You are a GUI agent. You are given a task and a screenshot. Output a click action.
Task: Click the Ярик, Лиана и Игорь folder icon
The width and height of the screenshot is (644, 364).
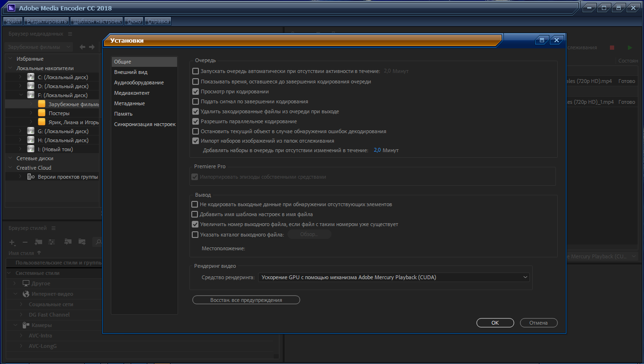(x=42, y=122)
